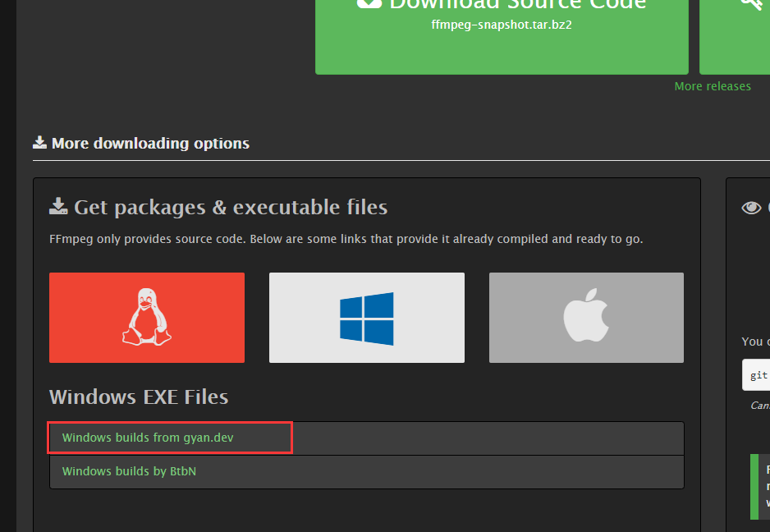This screenshot has height=532, width=770.
Task: Click the git command field
Action: pyautogui.click(x=756, y=375)
